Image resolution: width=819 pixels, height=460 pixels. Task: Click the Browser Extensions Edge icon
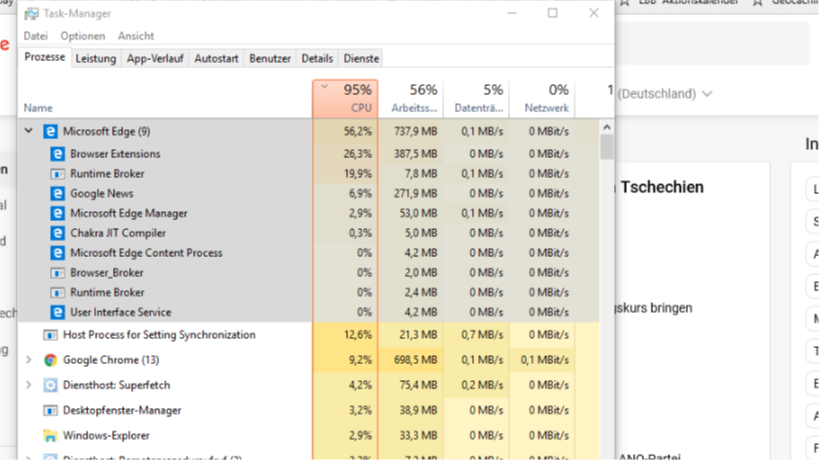[57, 154]
